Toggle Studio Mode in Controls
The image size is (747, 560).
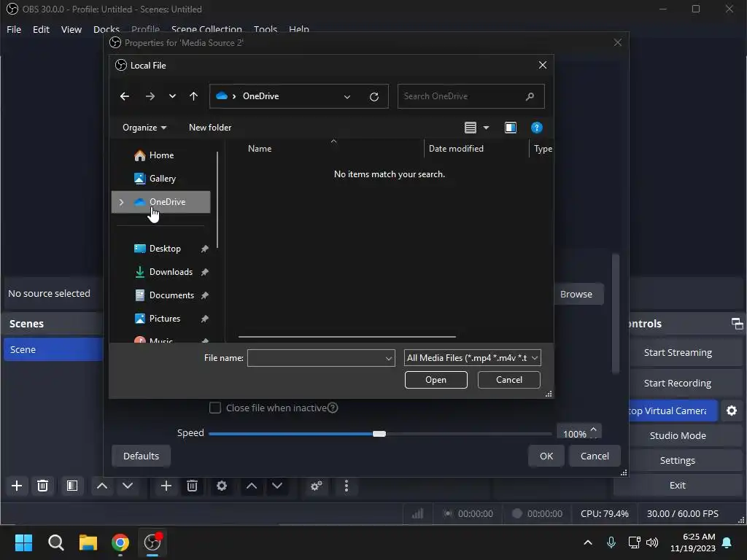(x=678, y=436)
